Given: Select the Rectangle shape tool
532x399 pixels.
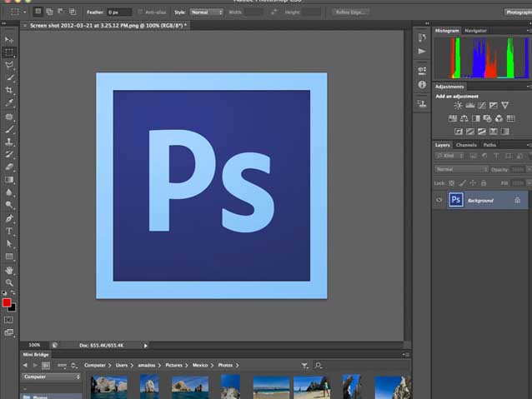Looking at the screenshot, I should [x=9, y=257].
